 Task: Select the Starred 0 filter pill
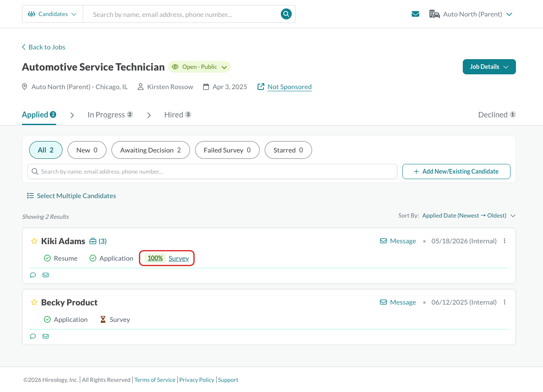pyautogui.click(x=288, y=150)
